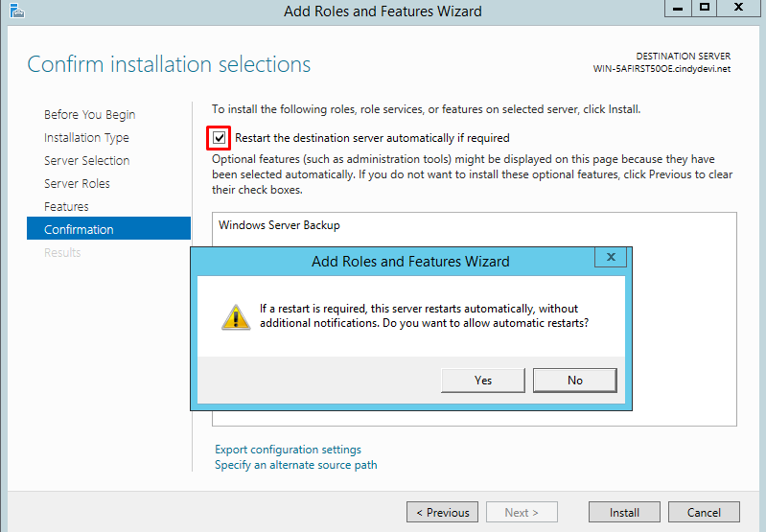Choose No in the restart dialog
This screenshot has width=766, height=532.
[574, 381]
